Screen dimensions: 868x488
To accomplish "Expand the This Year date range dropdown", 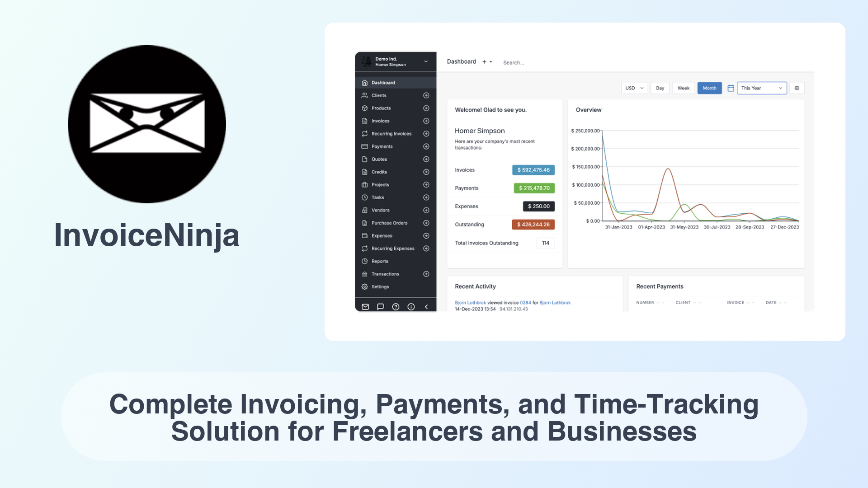I will pos(761,88).
